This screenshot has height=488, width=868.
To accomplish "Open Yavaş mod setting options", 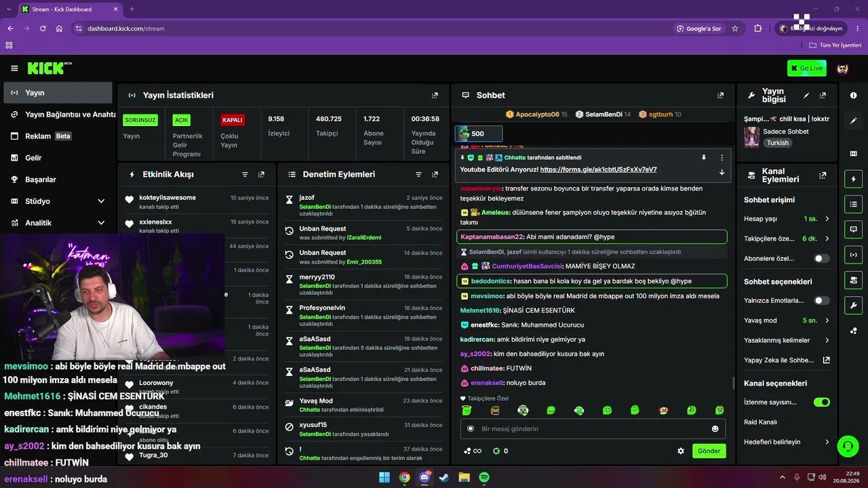I will pos(787,320).
